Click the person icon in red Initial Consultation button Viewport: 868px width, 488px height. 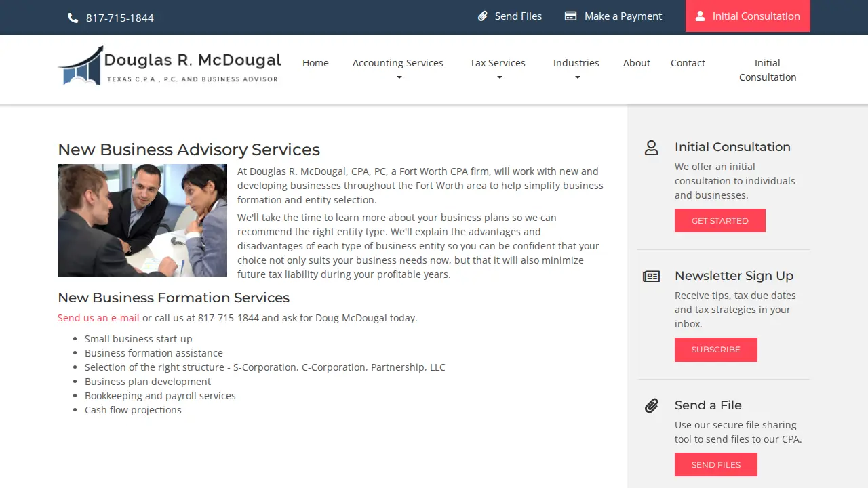701,16
